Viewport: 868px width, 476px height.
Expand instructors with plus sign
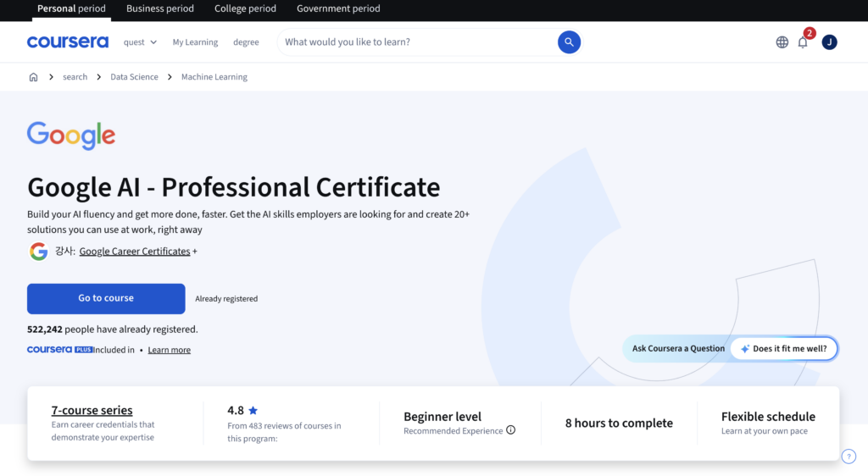pos(195,252)
